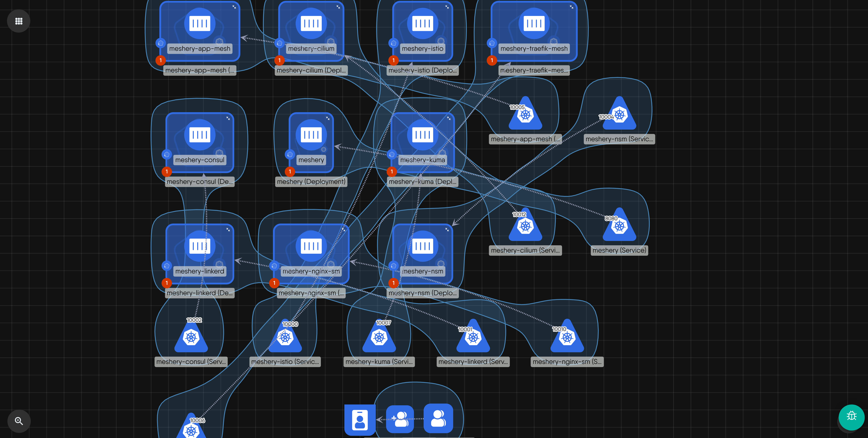Collapse the meshery-consul deployment container
This screenshot has width=868, height=438.
(x=228, y=118)
